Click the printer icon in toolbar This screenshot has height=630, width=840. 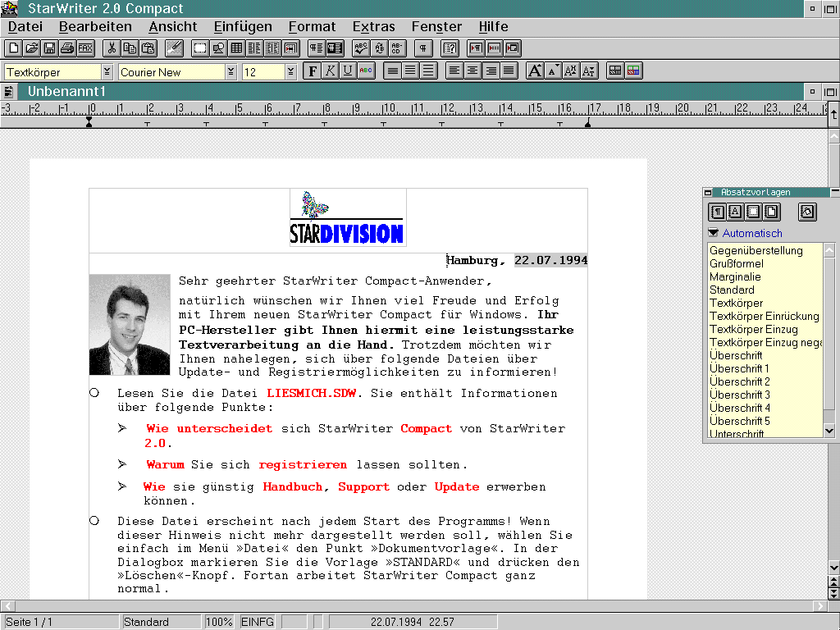(67, 48)
